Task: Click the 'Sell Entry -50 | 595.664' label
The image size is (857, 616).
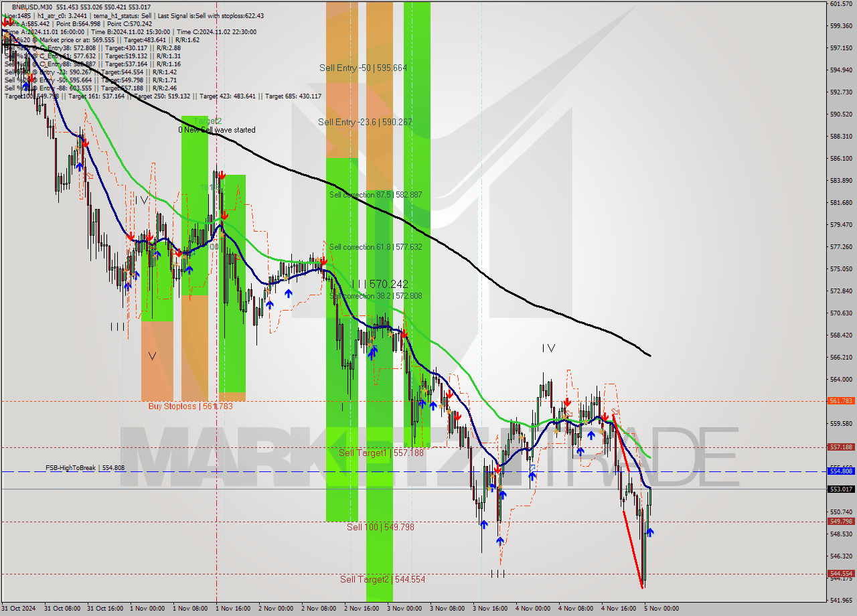Action: click(363, 68)
